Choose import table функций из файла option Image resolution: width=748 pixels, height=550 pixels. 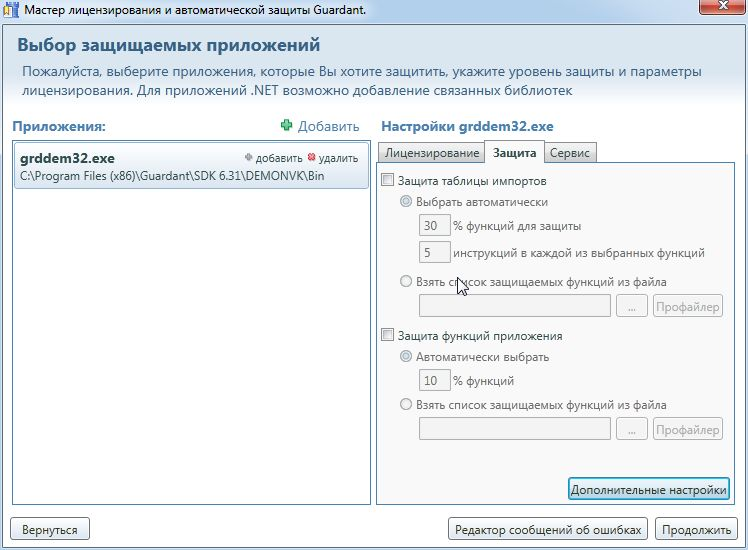tap(406, 282)
